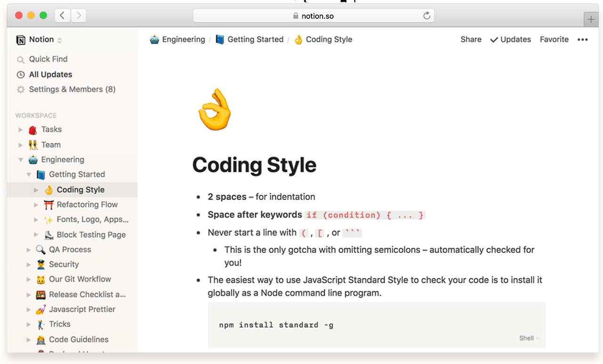Click the Quick Find magnifier icon
Image resolution: width=603 pixels, height=364 pixels.
coord(21,60)
